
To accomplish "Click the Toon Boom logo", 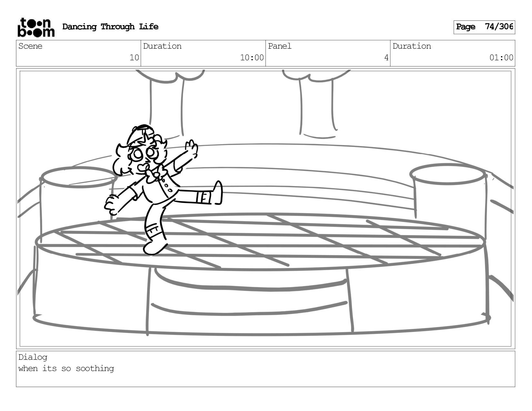I will (36, 27).
